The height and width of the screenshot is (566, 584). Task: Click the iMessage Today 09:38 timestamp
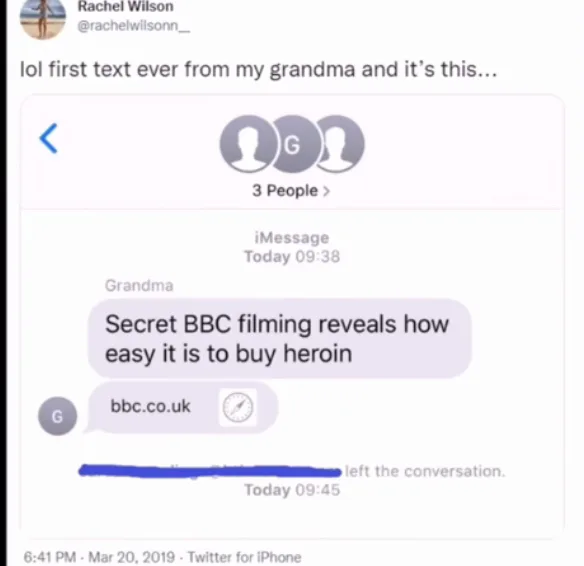pos(292,247)
